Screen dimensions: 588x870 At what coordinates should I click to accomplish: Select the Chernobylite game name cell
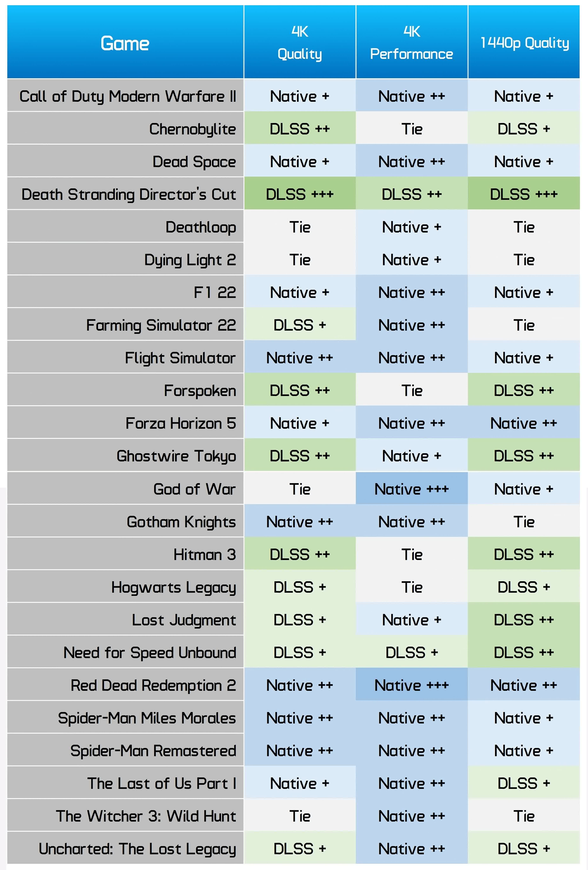pyautogui.click(x=192, y=129)
